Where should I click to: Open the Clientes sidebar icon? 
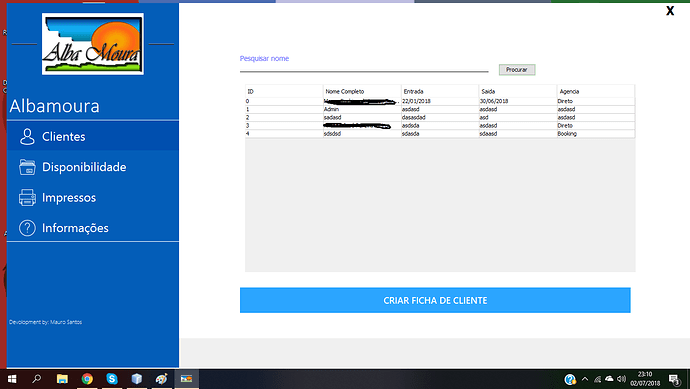coord(27,136)
